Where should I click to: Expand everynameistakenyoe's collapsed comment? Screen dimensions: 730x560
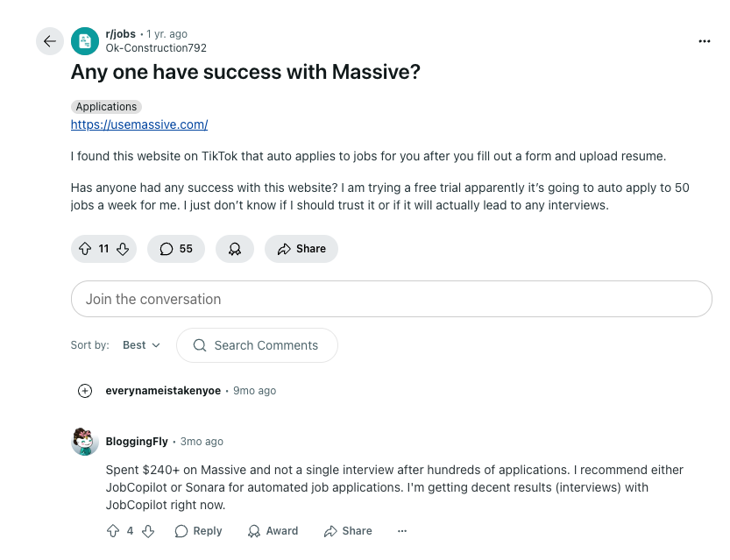click(85, 390)
